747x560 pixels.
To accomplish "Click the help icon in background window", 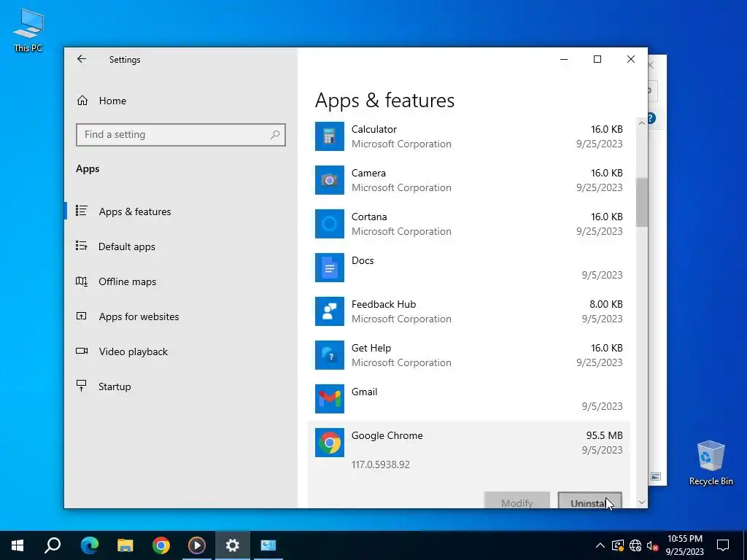I will point(651,119).
